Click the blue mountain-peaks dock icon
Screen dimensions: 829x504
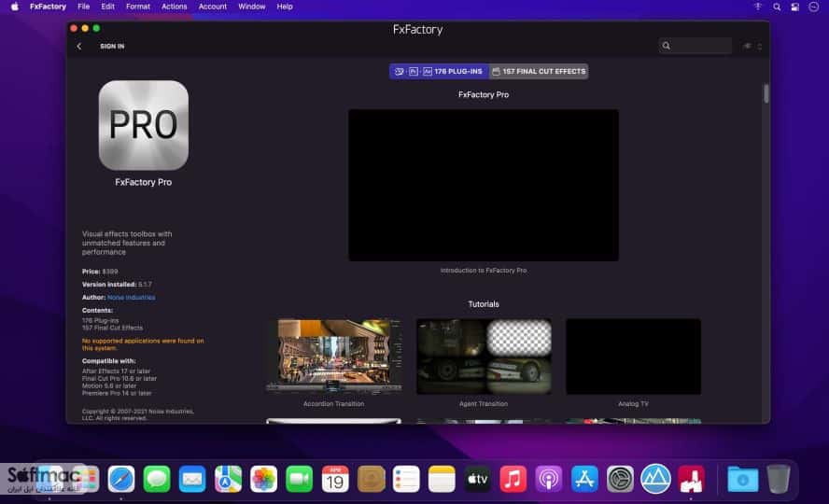tap(655, 479)
